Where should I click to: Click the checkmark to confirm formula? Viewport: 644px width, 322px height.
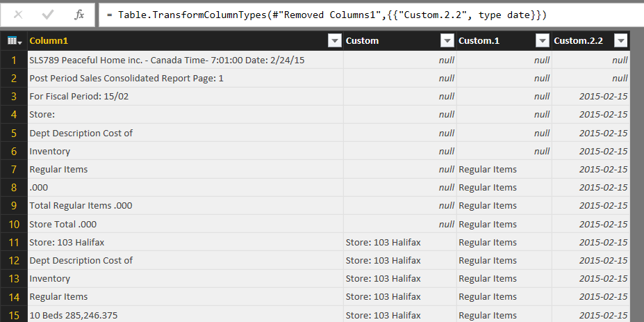tap(48, 15)
